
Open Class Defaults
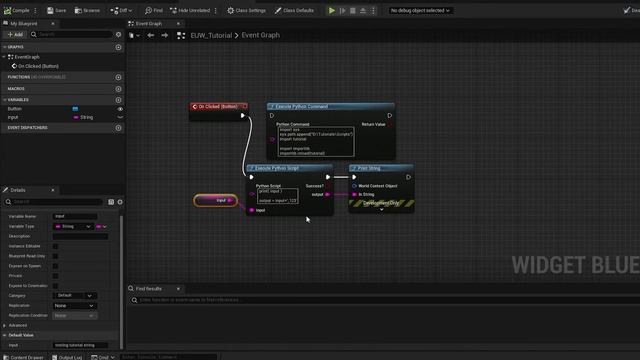click(x=294, y=10)
